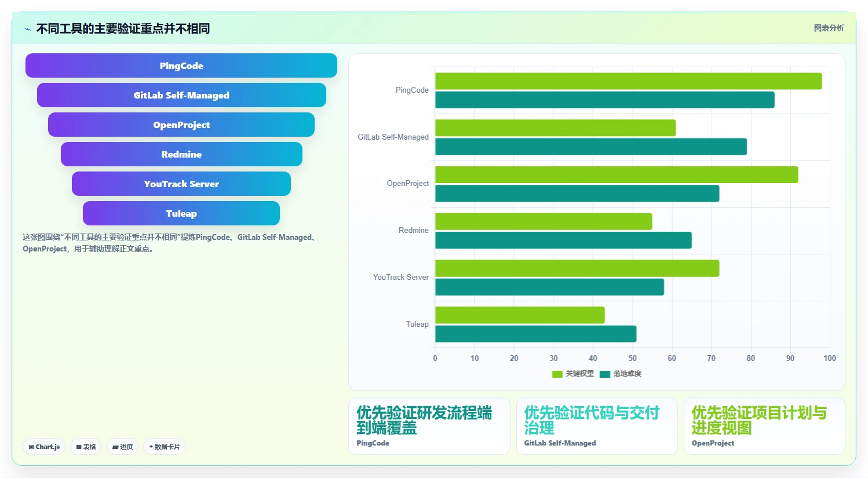Click Redmine's lime 关键权重 chart bar
Viewport: 868px width, 478px height.
(544, 221)
